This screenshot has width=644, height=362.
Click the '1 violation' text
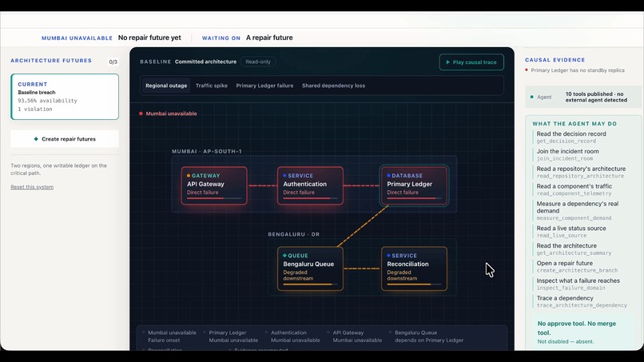[35, 109]
